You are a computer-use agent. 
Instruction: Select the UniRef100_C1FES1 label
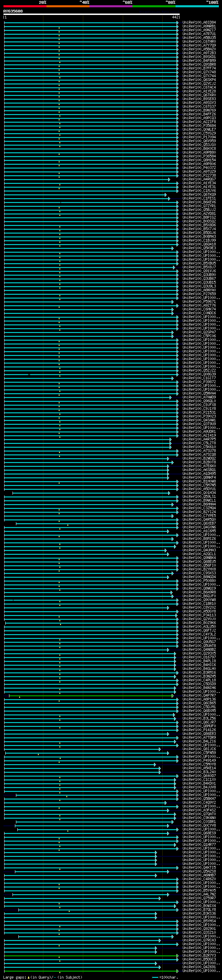pos(199,199)
